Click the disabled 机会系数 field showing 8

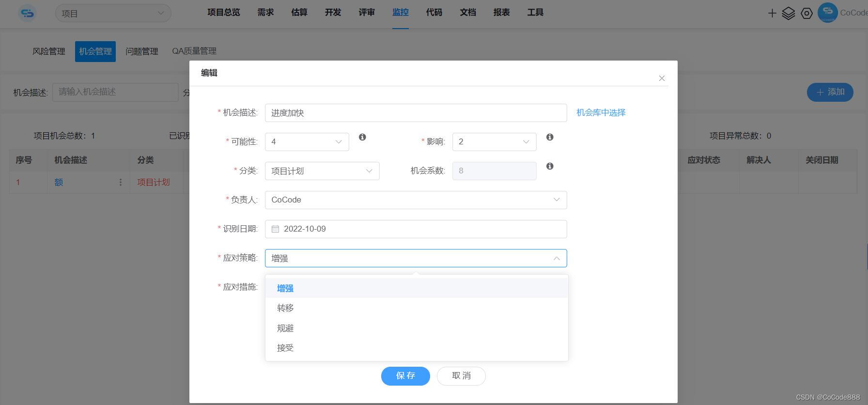(494, 171)
